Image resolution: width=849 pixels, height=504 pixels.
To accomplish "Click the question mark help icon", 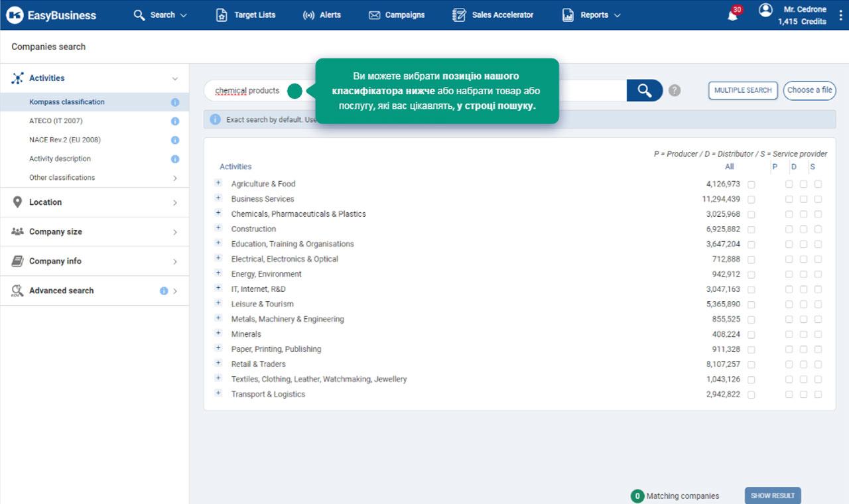I will [675, 90].
